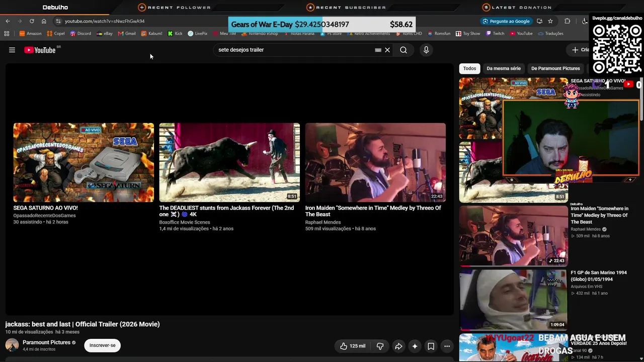
Task: Submit search with the magnifier icon
Action: pos(404,50)
